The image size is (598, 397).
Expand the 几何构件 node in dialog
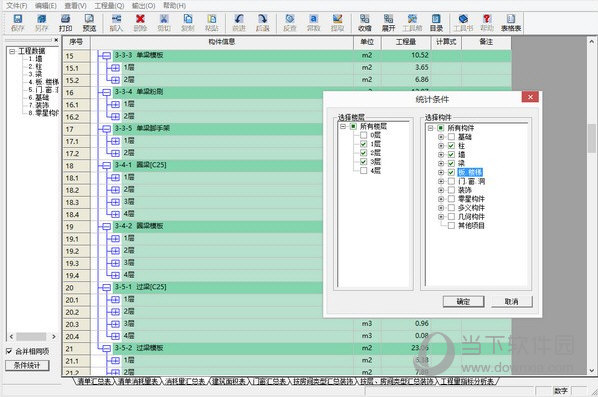[441, 217]
